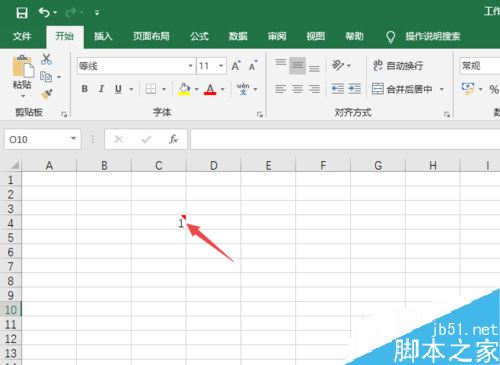Open the 帮助 tab
This screenshot has height=365, width=500.
[x=354, y=36]
